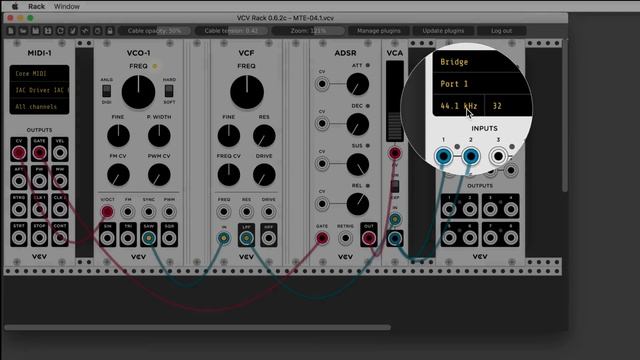Open the Bridge audio driver dropdown
The image size is (640, 360).
482,62
